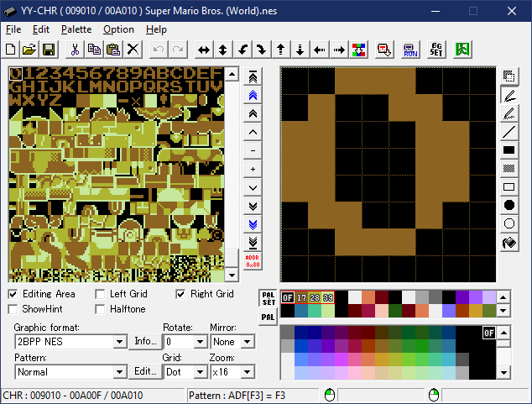Shift tile left with the left arrow icon

click(x=319, y=50)
